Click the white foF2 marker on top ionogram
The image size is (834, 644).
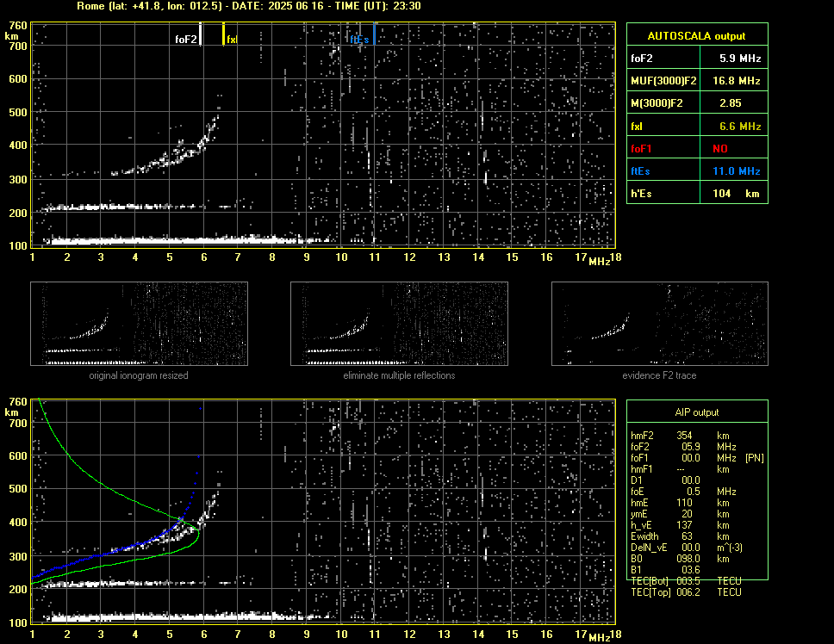pyautogui.click(x=200, y=34)
